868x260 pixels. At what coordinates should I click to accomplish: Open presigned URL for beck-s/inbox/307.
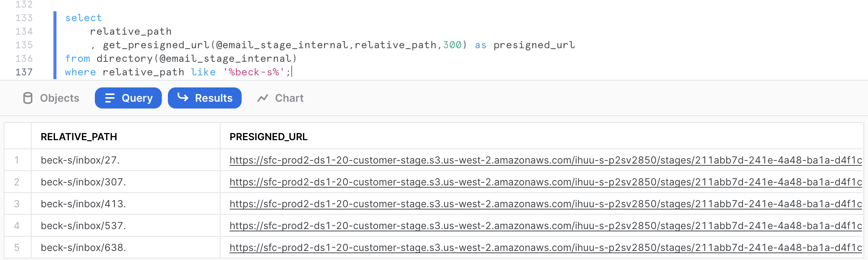coord(545,182)
